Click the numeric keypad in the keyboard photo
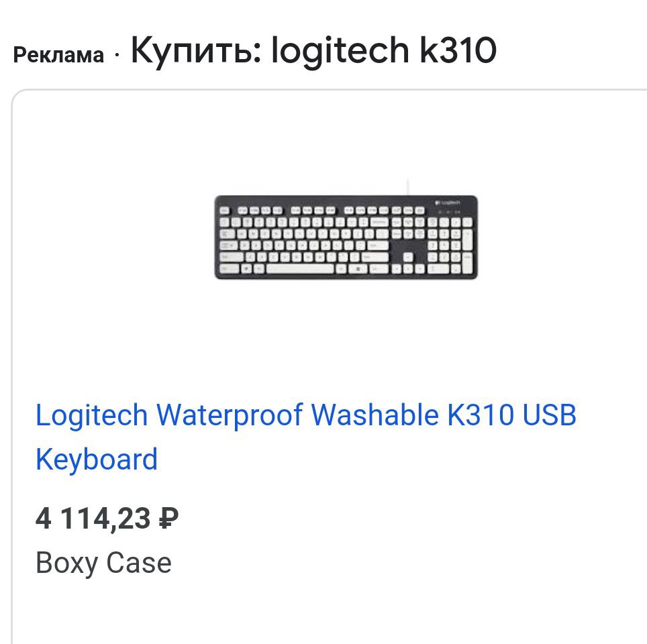This screenshot has width=647, height=644. [x=449, y=245]
